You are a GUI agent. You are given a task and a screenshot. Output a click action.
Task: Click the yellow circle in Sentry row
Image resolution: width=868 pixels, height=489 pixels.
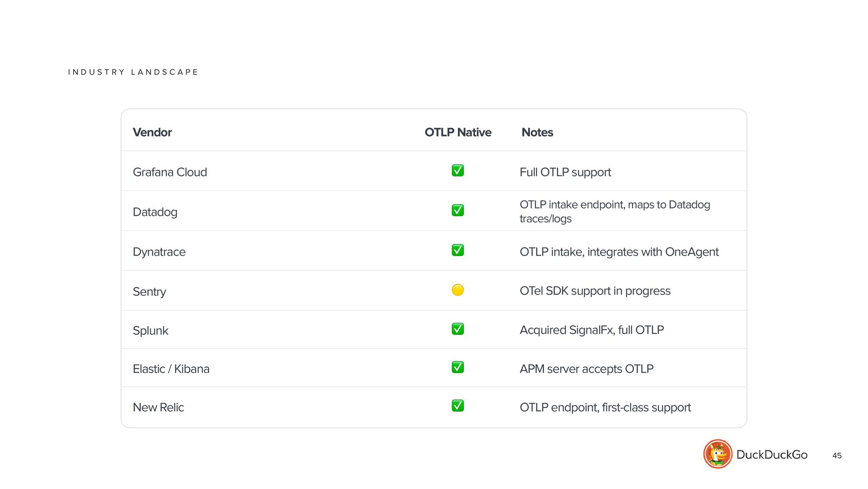(458, 290)
